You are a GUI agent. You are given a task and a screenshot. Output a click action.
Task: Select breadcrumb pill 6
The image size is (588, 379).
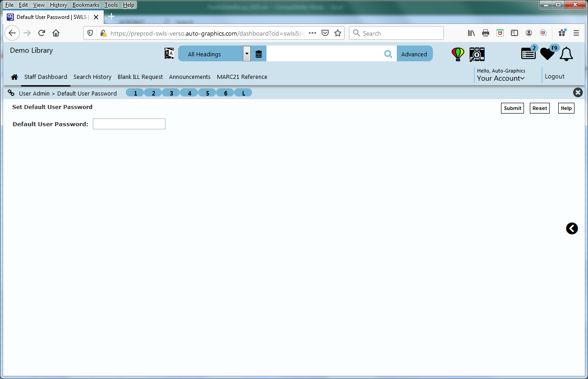point(225,93)
